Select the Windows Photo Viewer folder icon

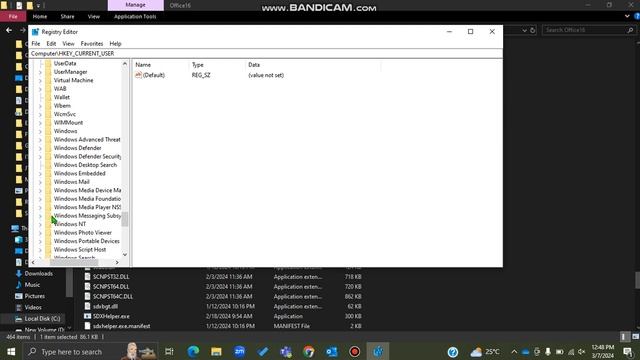click(x=48, y=233)
